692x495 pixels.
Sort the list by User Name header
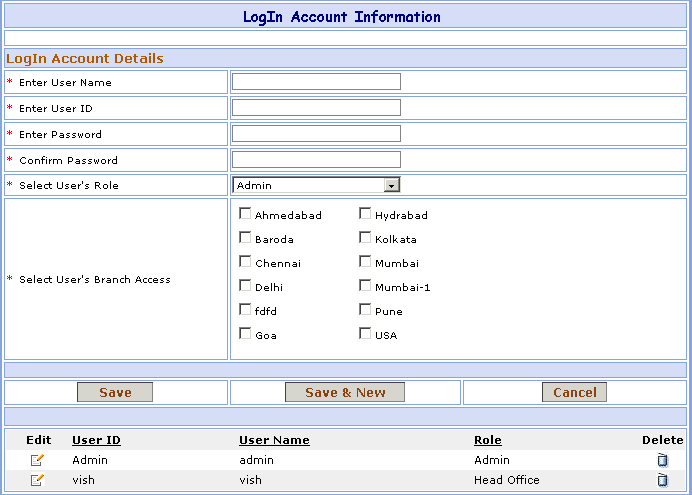pyautogui.click(x=274, y=440)
